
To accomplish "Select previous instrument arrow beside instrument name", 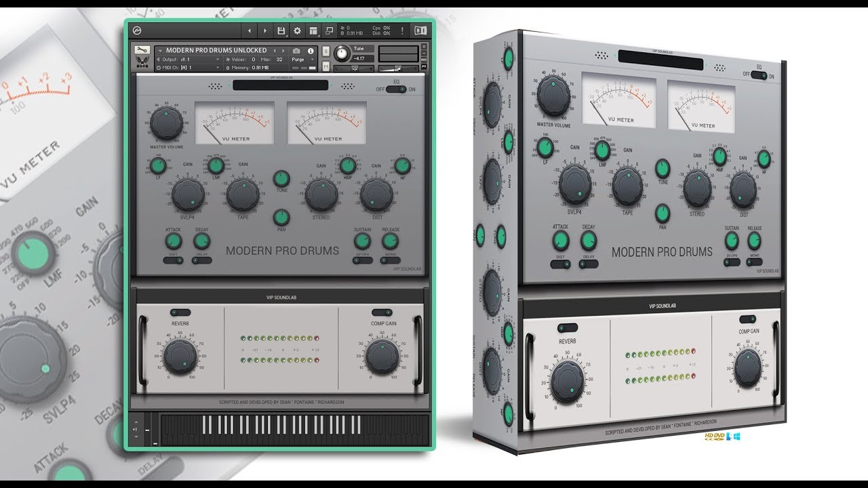I will [275, 51].
